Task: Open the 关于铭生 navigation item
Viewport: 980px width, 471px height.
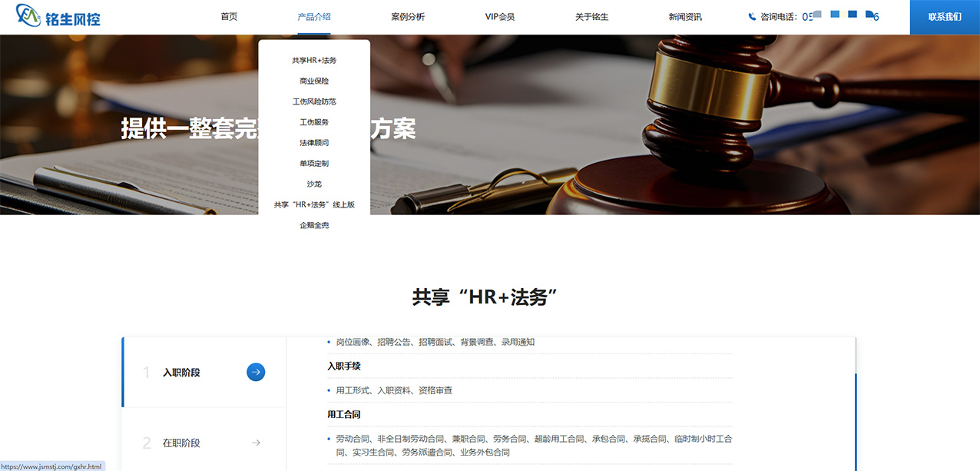Action: pos(591,17)
